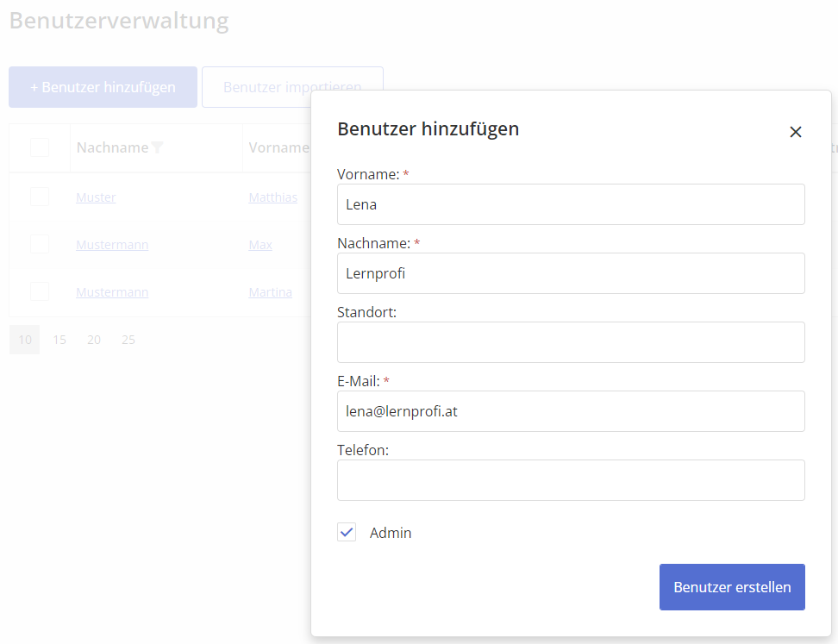Uncheck the Admin checkbox
838x644 pixels.
point(347,533)
